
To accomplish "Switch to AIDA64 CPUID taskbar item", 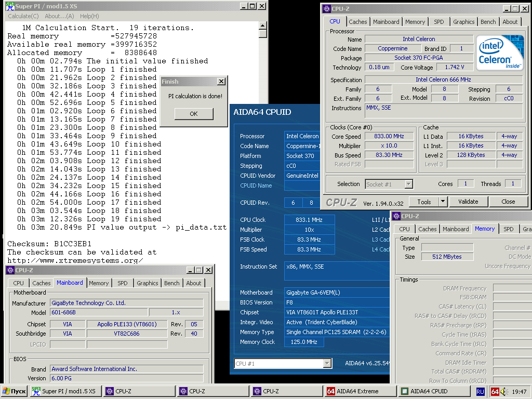I will click(x=434, y=391).
